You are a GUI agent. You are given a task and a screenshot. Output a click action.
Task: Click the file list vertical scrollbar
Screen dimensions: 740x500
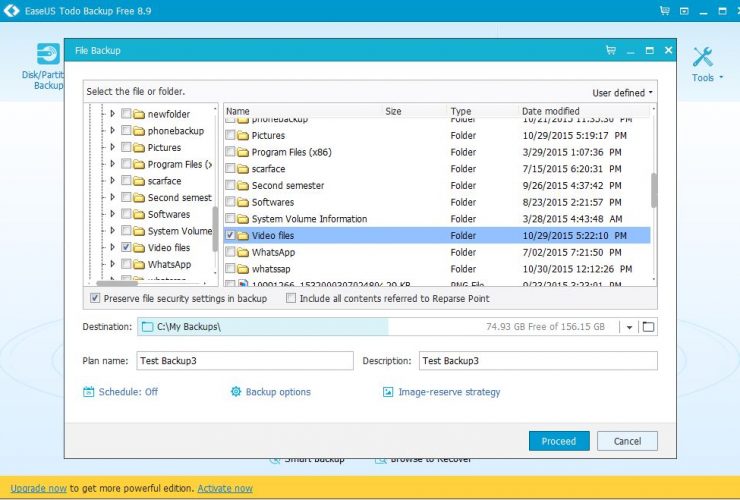(654, 190)
